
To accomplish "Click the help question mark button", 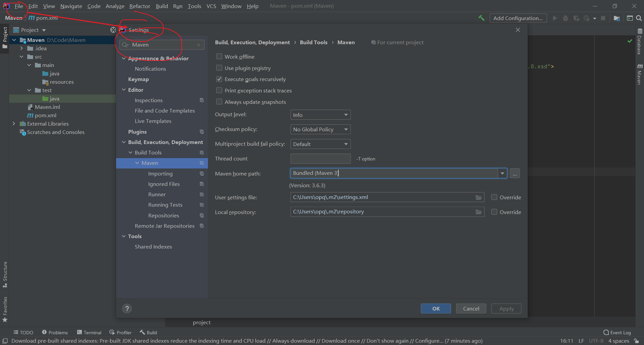I will click(x=127, y=308).
